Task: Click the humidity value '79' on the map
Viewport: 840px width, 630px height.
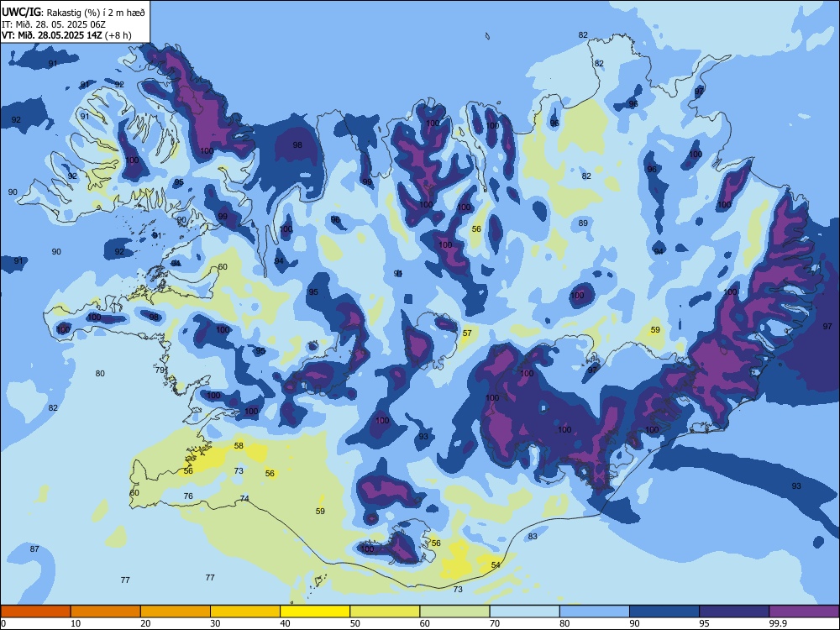Action: point(160,370)
